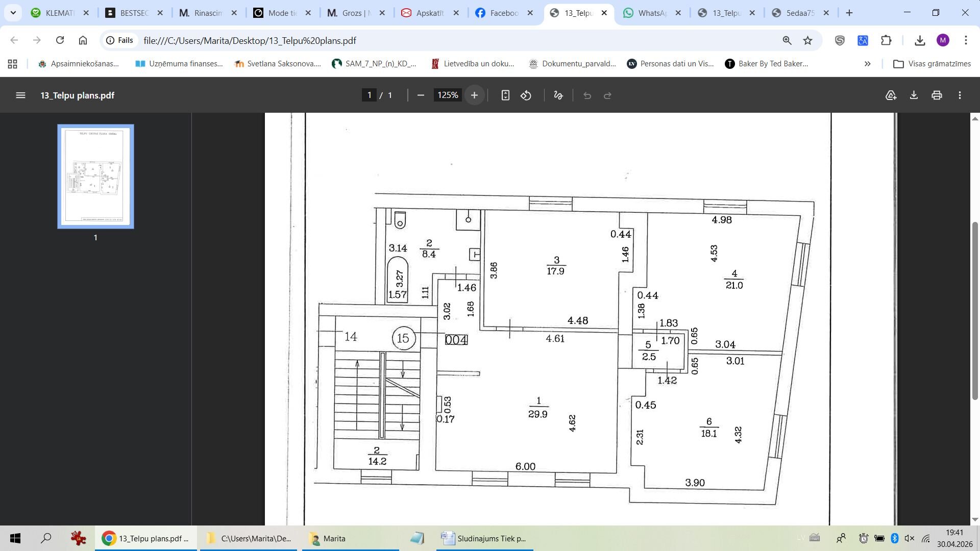Open Windows Start menu
Image resolution: width=980 pixels, height=551 pixels.
click(x=15, y=538)
